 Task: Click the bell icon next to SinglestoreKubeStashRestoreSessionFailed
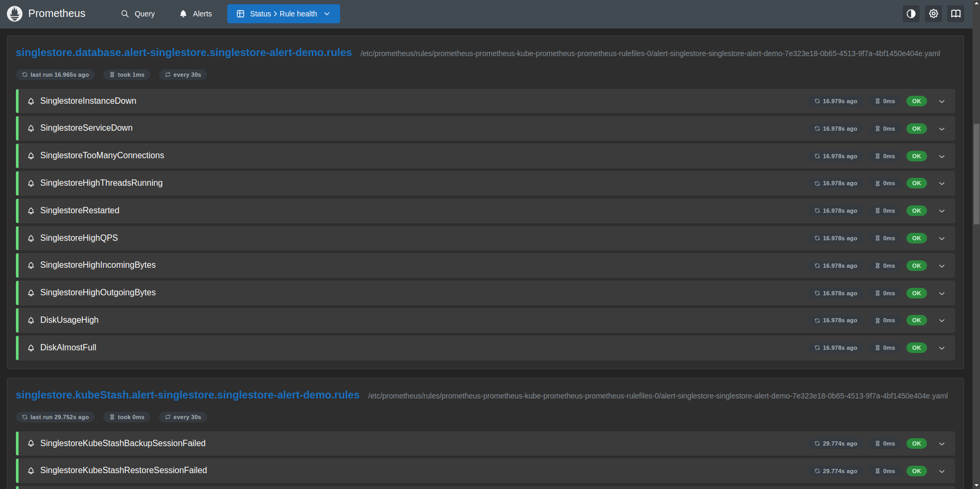tap(31, 470)
